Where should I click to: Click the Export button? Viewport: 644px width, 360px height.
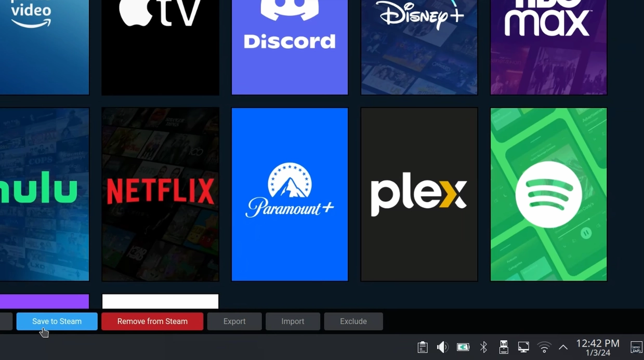tap(234, 321)
